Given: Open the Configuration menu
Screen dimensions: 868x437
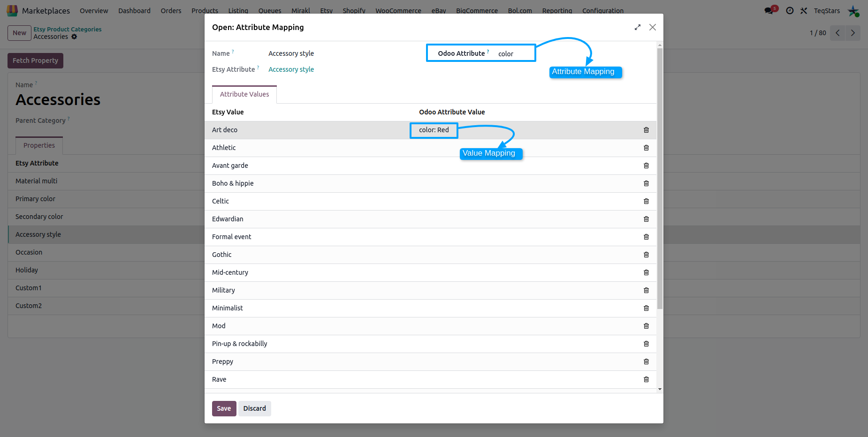Looking at the screenshot, I should pyautogui.click(x=603, y=11).
